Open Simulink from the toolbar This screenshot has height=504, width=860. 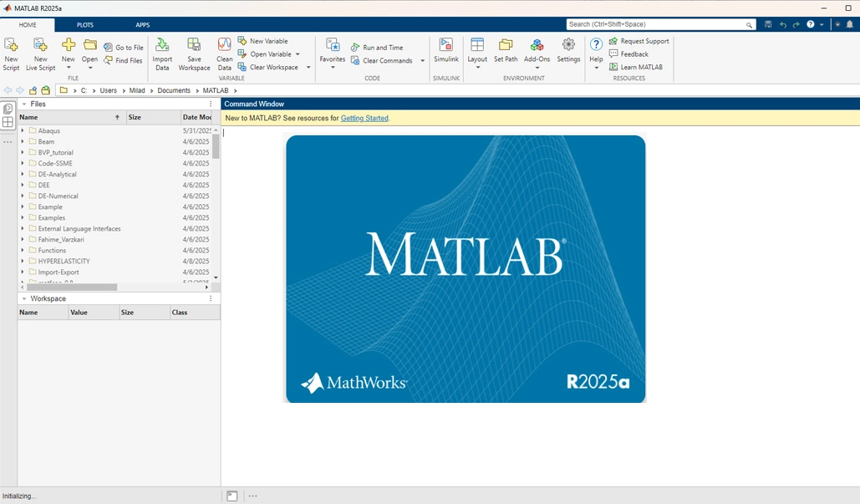pos(445,52)
